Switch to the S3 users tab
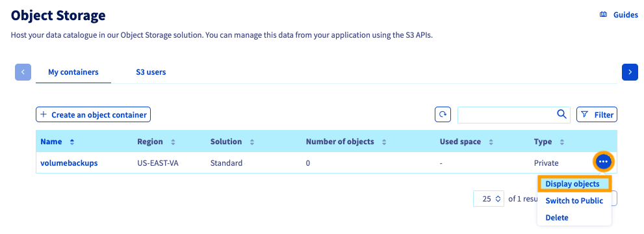 click(x=151, y=72)
